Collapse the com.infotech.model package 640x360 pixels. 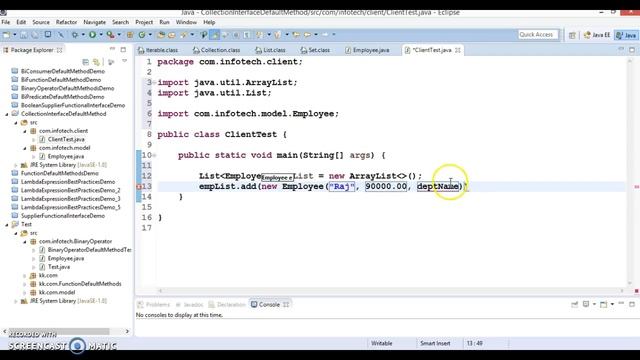25,148
